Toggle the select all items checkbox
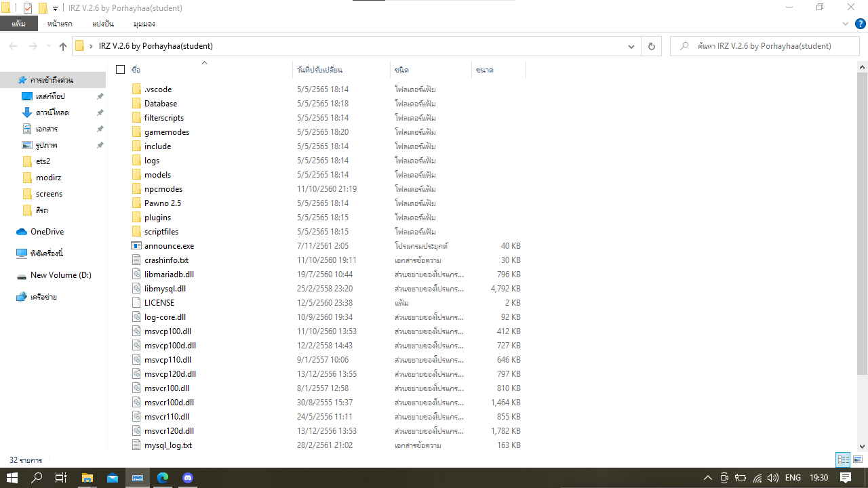868x488 pixels. 121,70
